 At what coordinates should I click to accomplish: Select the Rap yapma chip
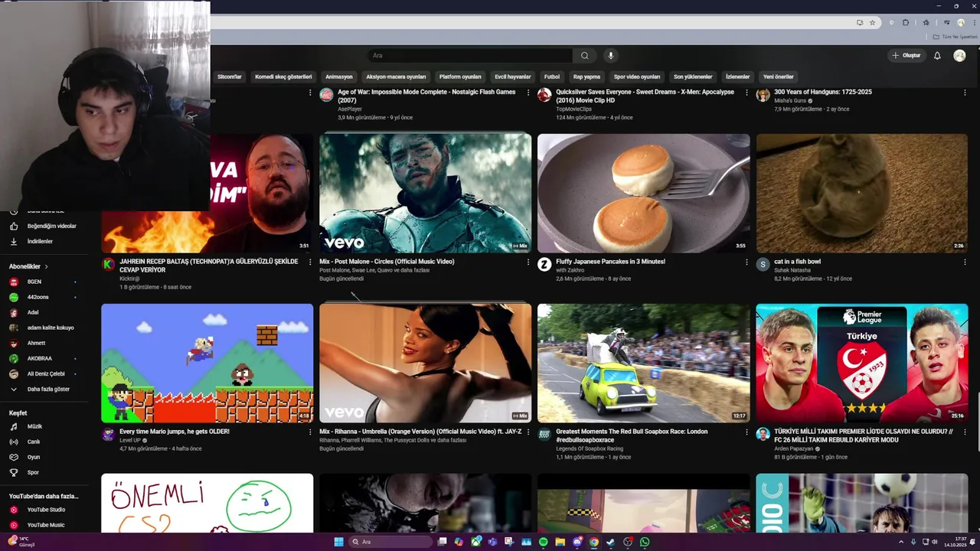pos(586,77)
